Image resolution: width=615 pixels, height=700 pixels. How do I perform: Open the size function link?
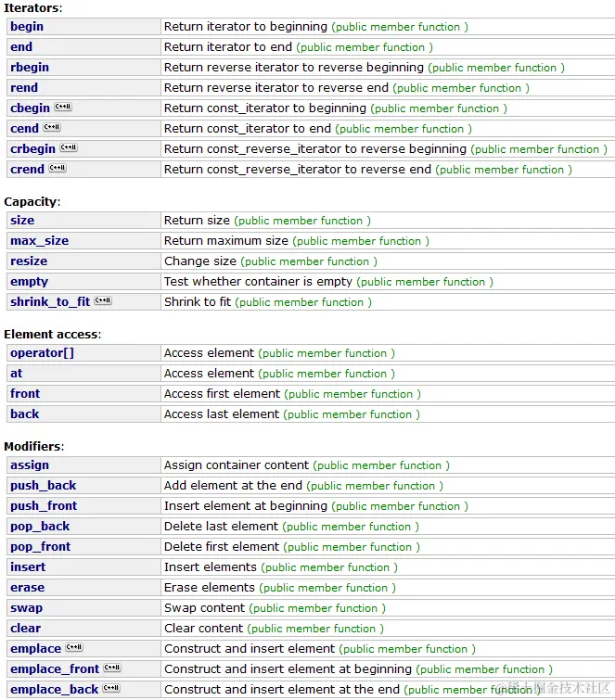coord(22,221)
